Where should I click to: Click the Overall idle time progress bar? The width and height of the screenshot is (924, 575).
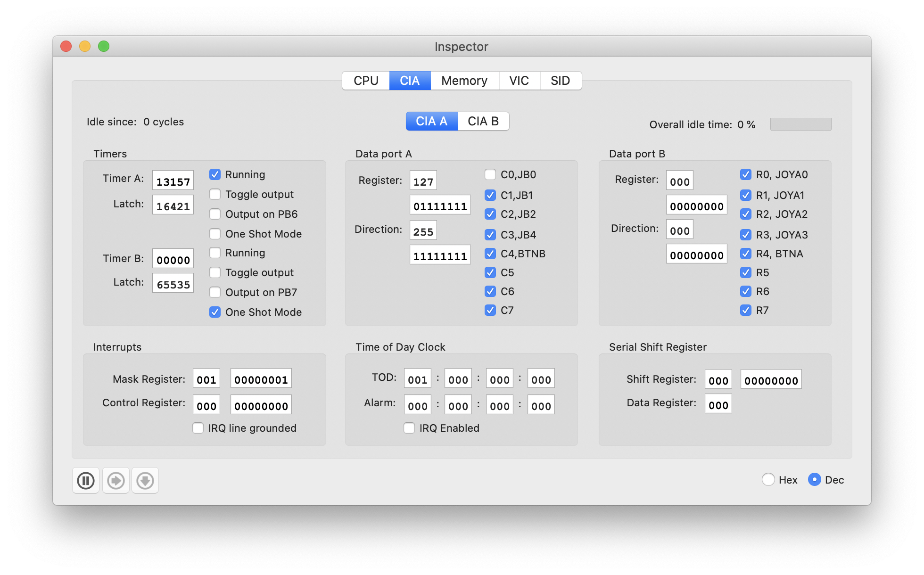(800, 124)
